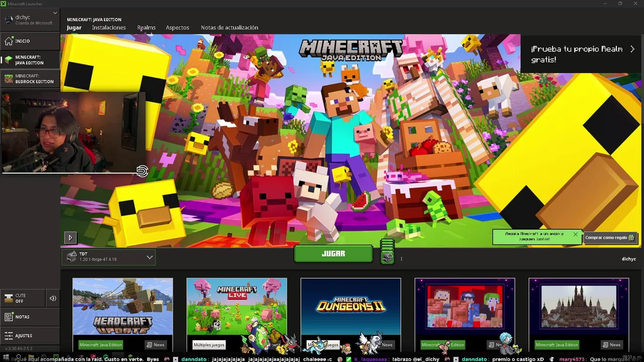Viewport: 644px width, 362px height.
Task: Open the Inicio home page
Action: point(30,41)
